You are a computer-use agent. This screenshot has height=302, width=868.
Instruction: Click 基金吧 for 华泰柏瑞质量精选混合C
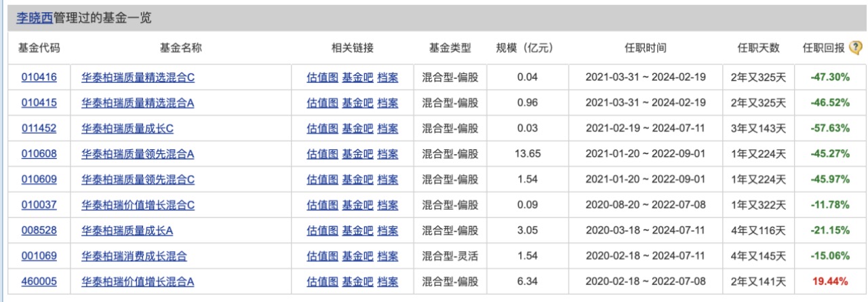[x=357, y=77]
